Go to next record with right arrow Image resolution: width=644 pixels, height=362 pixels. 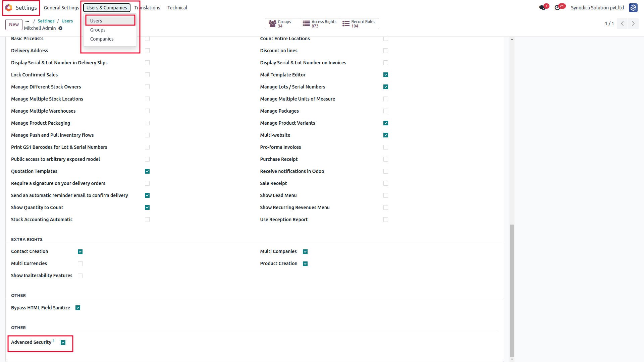pyautogui.click(x=633, y=23)
